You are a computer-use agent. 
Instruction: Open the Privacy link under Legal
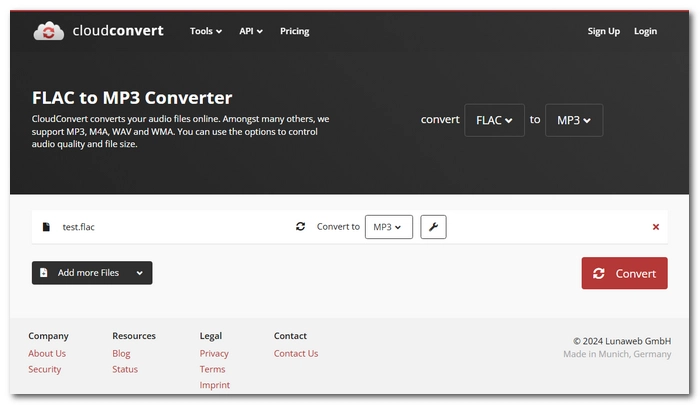coord(214,353)
